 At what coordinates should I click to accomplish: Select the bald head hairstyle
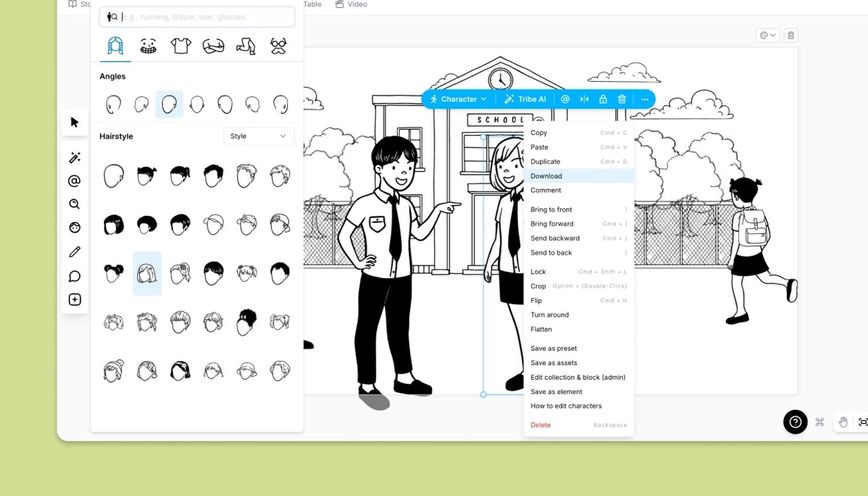point(113,176)
